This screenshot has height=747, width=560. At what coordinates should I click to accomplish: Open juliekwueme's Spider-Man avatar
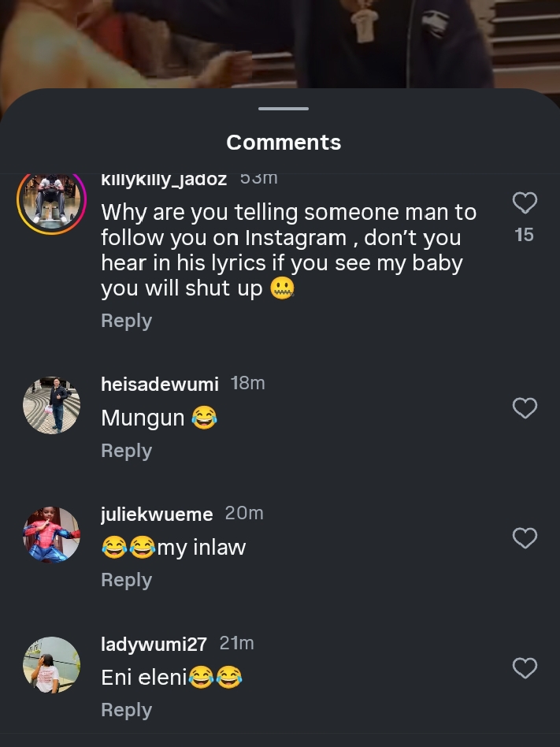coord(51,535)
